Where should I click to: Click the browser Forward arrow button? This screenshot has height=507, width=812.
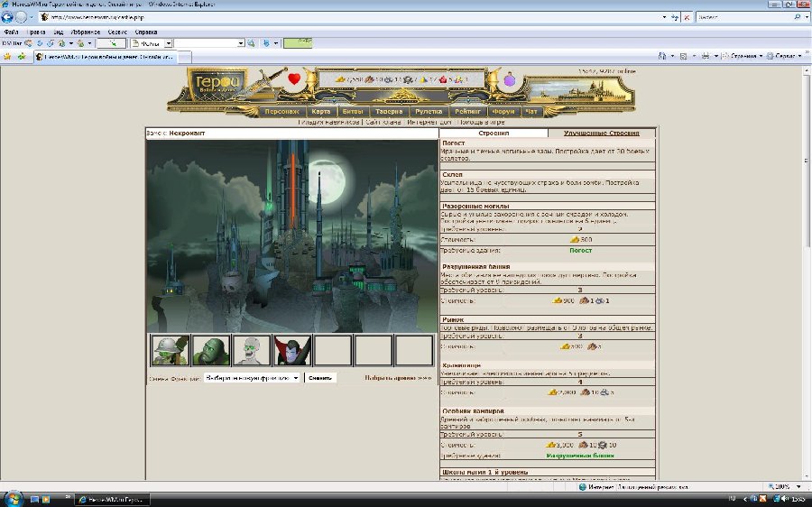[x=21, y=17]
